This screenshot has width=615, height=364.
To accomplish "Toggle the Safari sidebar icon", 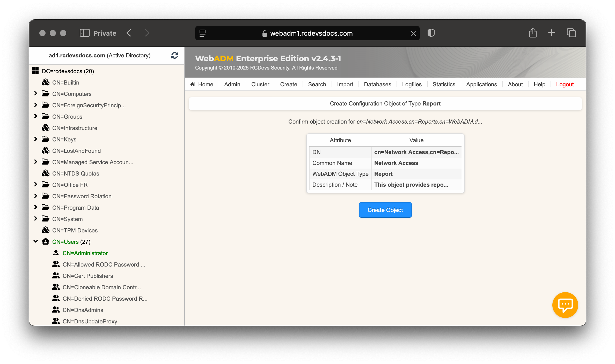I will click(x=85, y=33).
